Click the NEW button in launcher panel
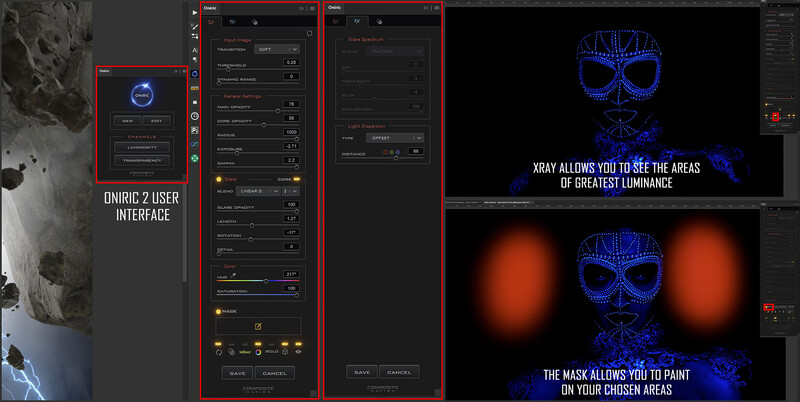 (128, 121)
